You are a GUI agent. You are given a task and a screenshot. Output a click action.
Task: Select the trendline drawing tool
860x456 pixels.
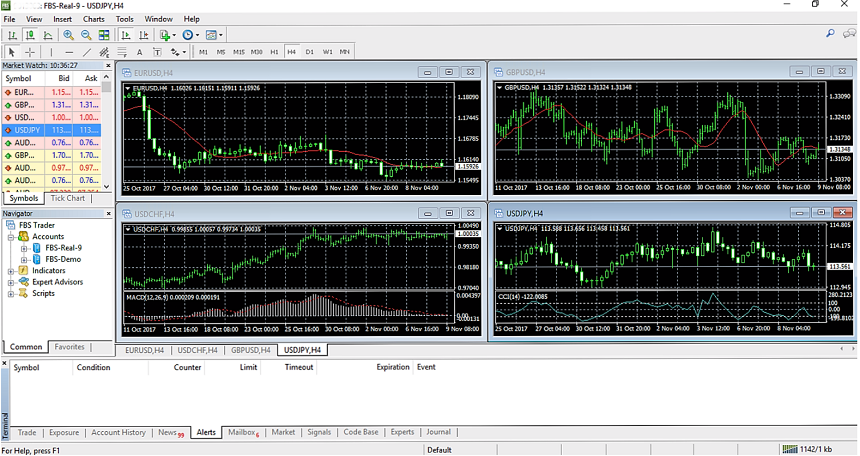click(87, 52)
